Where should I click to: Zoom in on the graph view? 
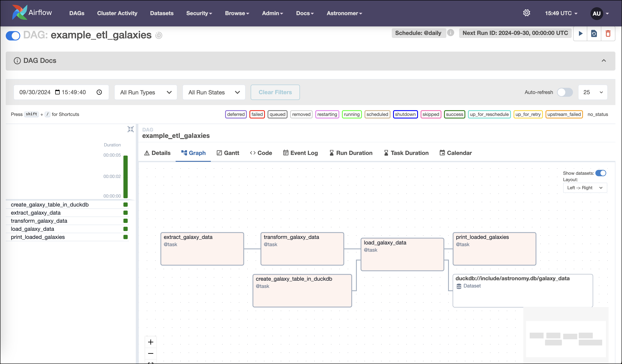(x=150, y=342)
